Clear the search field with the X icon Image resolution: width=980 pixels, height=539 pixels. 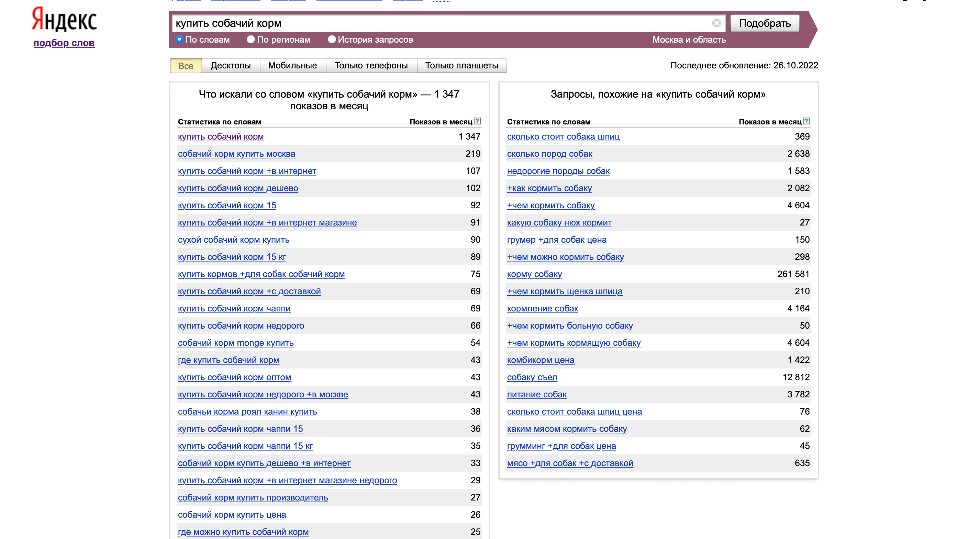pyautogui.click(x=716, y=23)
